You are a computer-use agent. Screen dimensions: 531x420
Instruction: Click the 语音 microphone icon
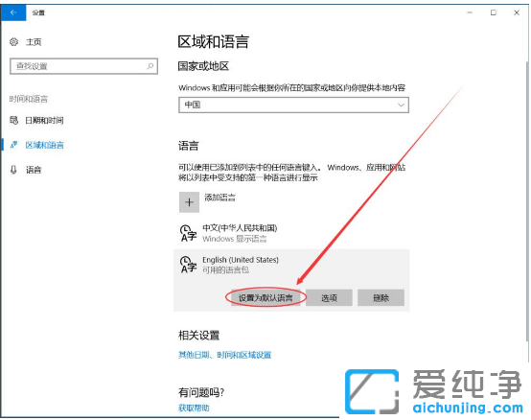[x=13, y=170]
